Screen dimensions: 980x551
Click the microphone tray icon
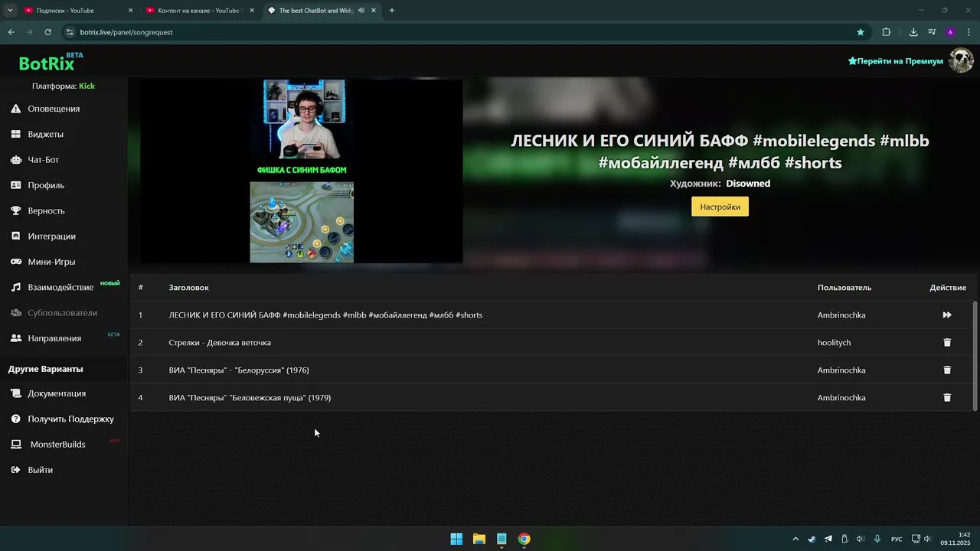click(x=877, y=539)
